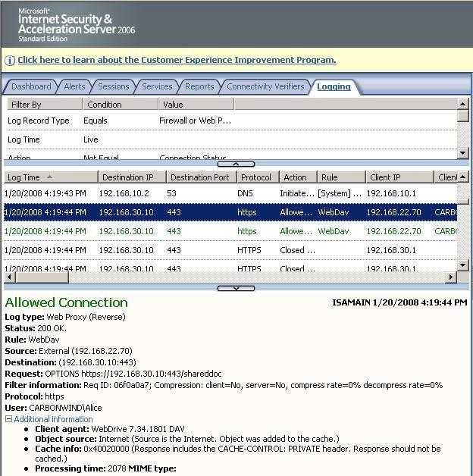Select the Log Time Live filter row
Screen dimensions: 473x476
click(230, 139)
